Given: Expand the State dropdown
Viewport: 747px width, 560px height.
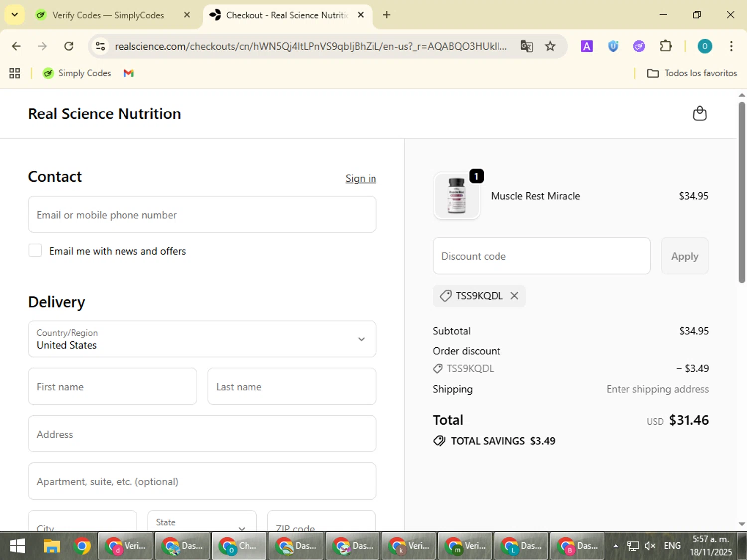Looking at the screenshot, I should click(202, 521).
